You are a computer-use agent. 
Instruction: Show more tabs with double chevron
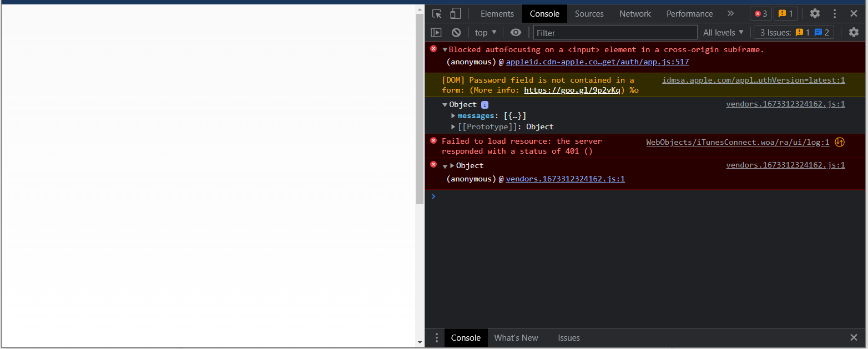(x=730, y=14)
